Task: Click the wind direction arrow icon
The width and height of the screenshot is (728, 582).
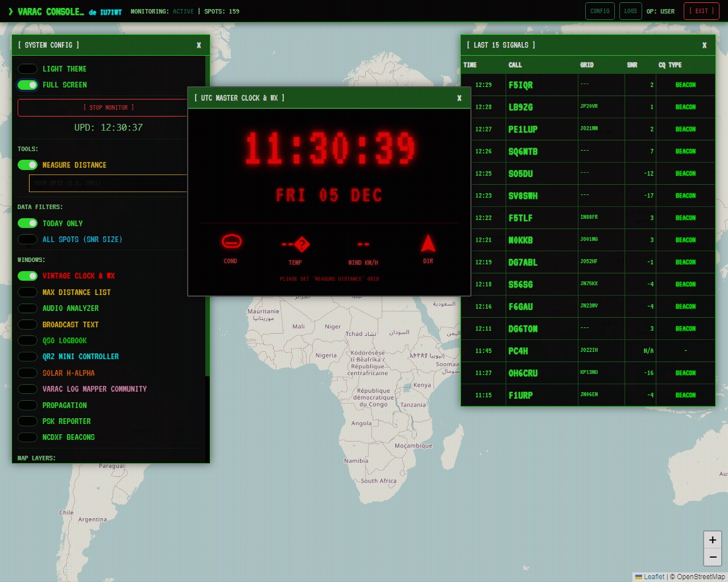Action: point(428,243)
